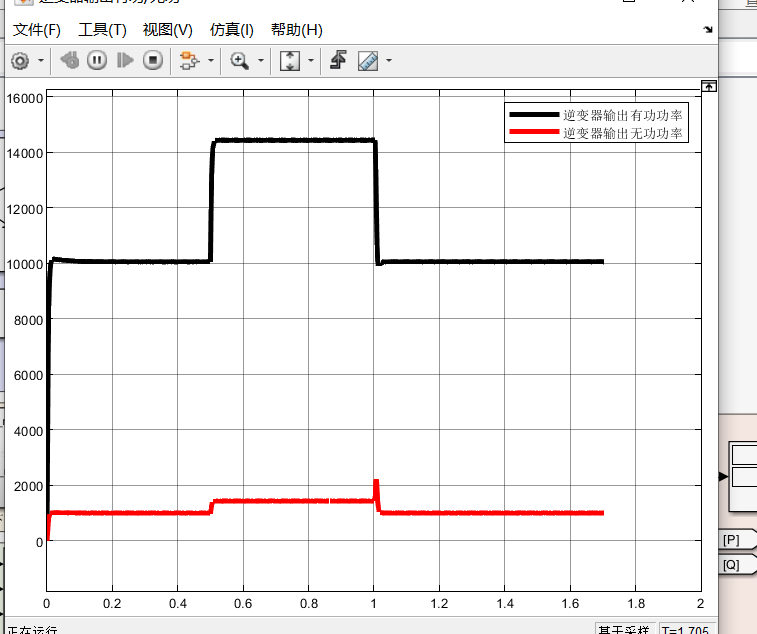Viewport: 757px width, 634px height.
Task: Click the step forward button
Action: tap(125, 60)
